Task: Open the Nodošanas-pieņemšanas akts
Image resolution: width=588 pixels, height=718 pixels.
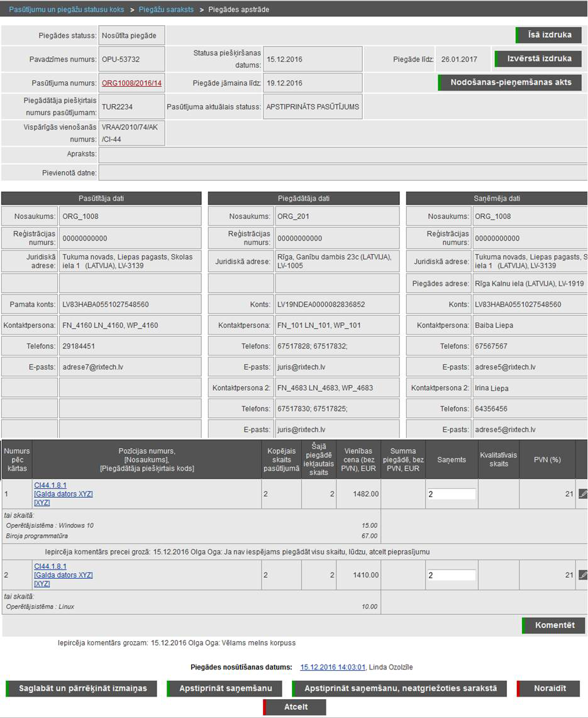Action: [x=510, y=82]
